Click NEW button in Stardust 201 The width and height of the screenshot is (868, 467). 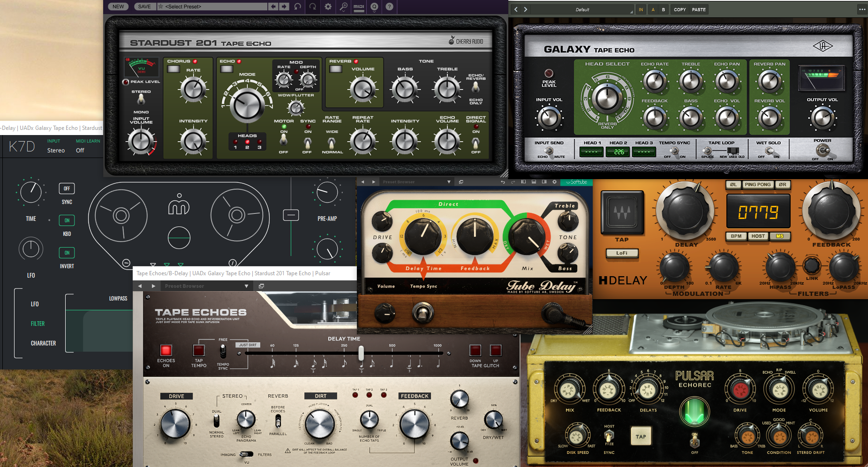tap(119, 7)
